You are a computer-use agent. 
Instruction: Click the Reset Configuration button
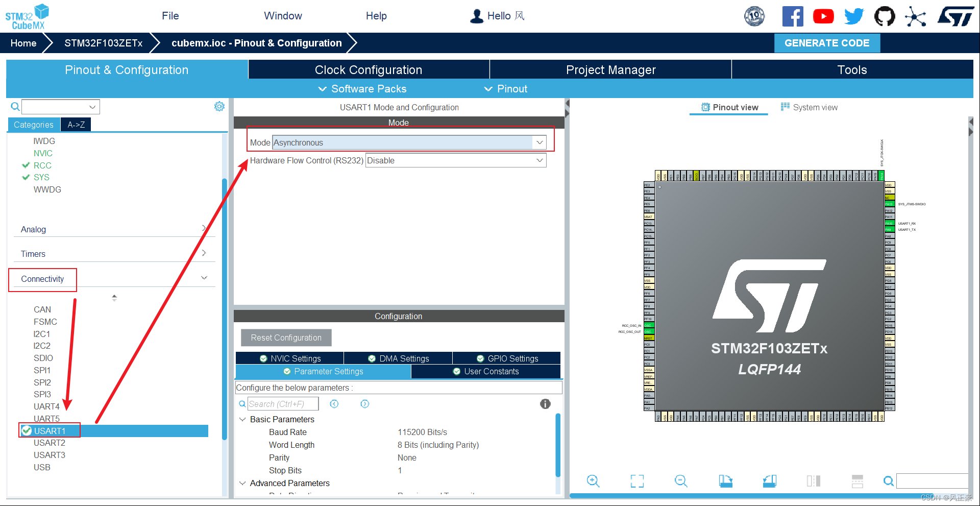(x=286, y=338)
